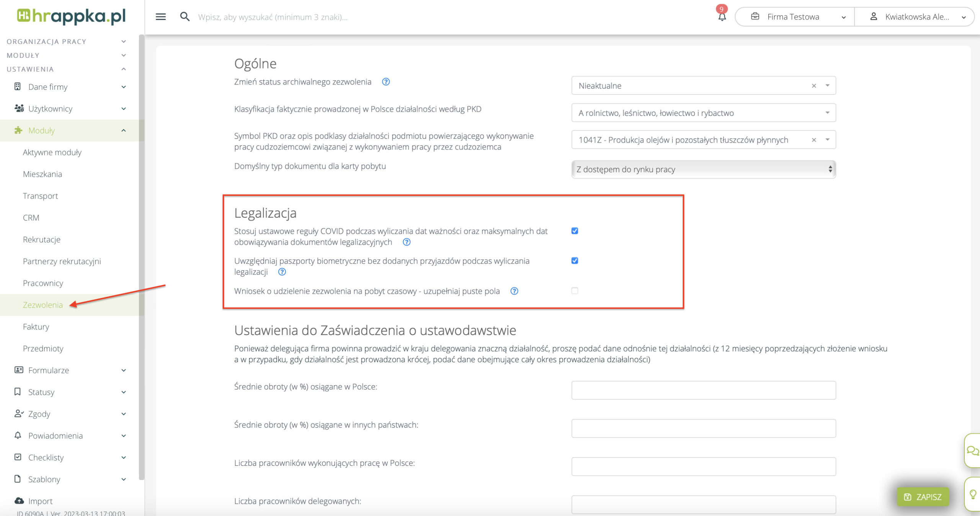Click the lightbulb tips icon
The image size is (980, 516).
[972, 494]
